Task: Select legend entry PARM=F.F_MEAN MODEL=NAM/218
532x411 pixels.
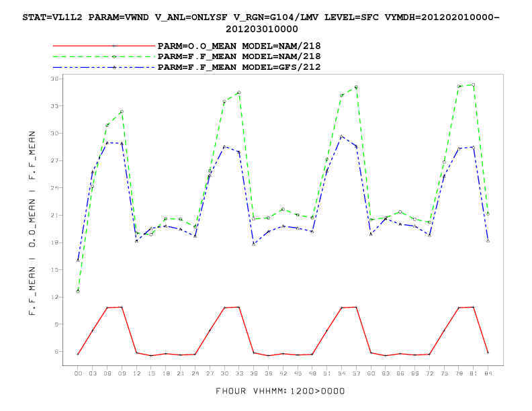Action: click(239, 56)
